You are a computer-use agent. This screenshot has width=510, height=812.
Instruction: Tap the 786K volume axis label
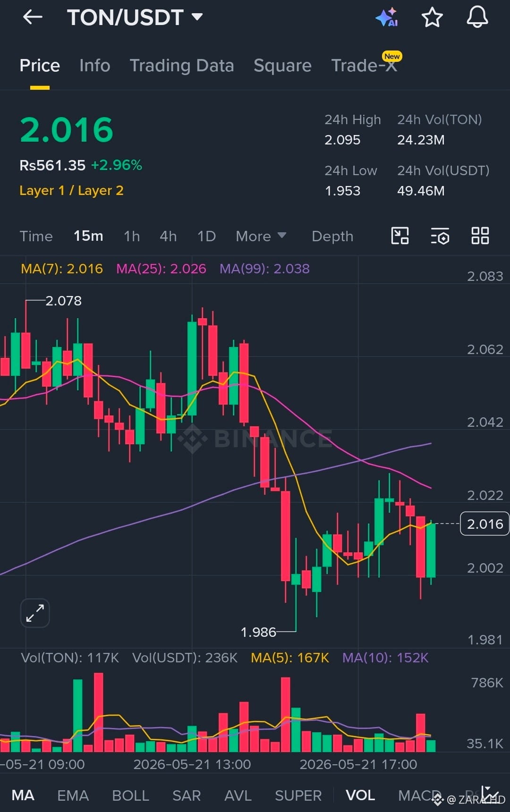click(487, 683)
